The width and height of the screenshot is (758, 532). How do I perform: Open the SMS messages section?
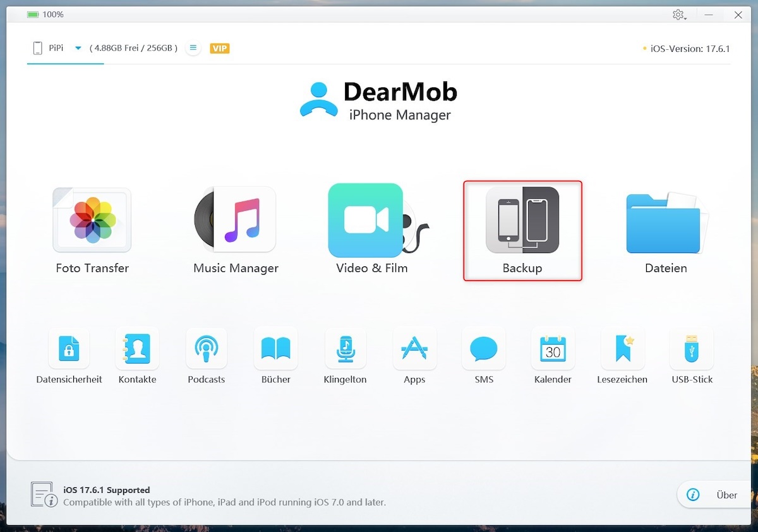tap(484, 348)
